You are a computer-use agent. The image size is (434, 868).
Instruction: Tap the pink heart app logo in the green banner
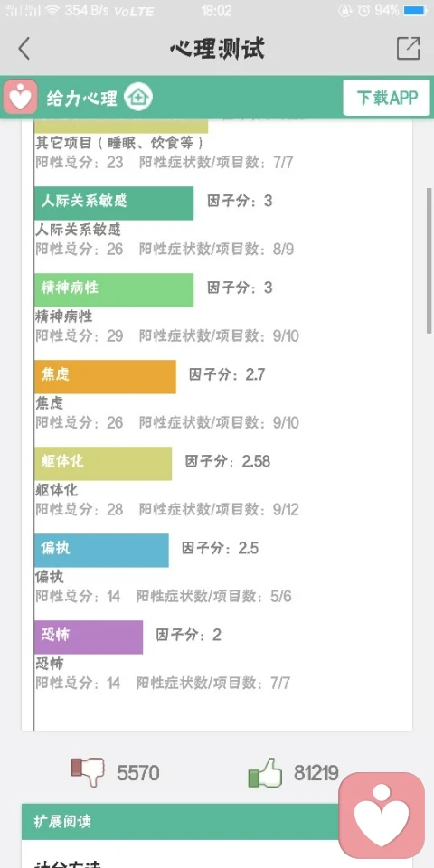pos(21,98)
